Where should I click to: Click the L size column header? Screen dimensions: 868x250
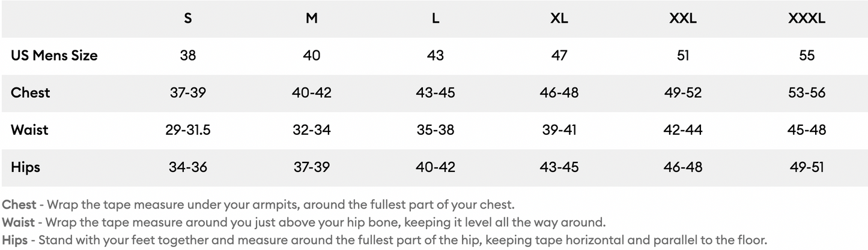tap(436, 19)
